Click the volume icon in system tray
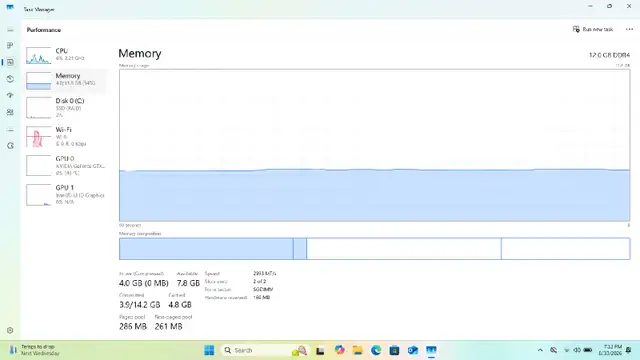 tap(577, 350)
